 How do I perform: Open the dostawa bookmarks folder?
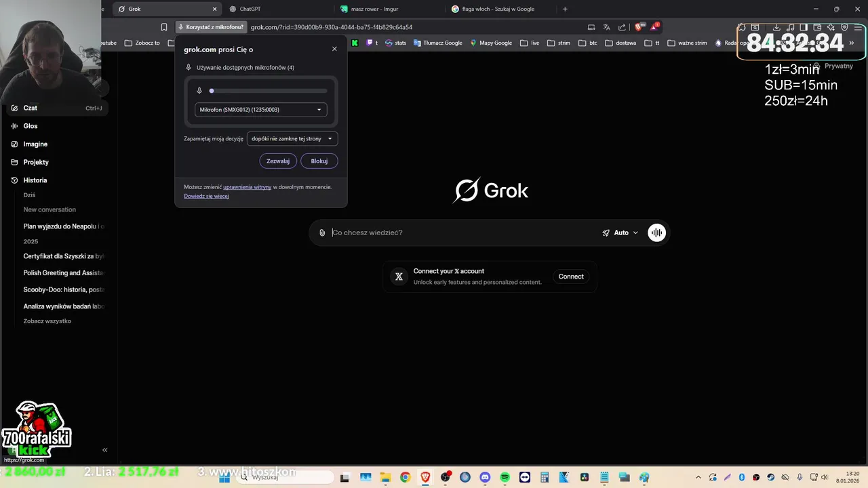620,43
